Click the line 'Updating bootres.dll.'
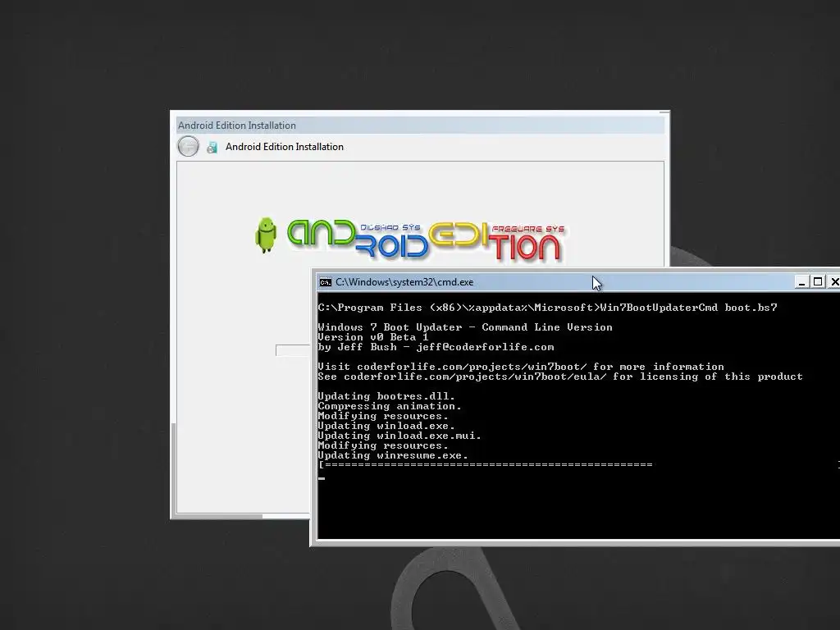The image size is (840, 630). tap(386, 396)
